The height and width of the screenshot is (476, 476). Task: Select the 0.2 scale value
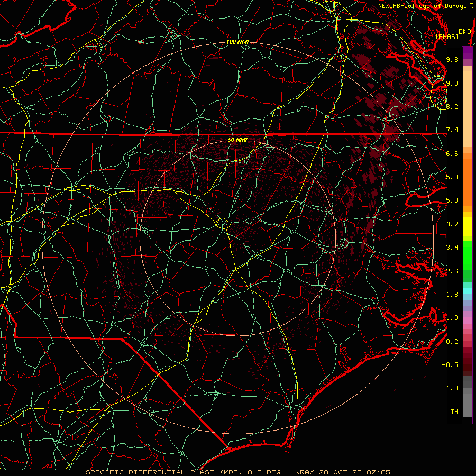pos(452,342)
